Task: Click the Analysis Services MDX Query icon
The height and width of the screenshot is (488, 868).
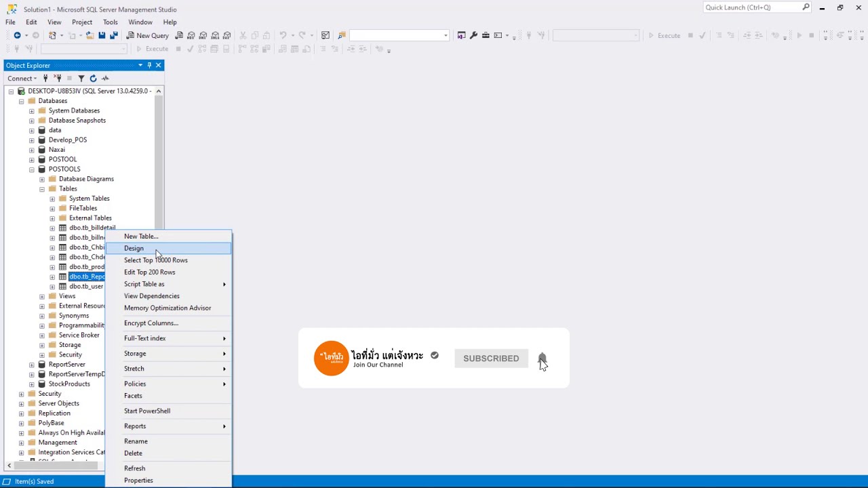Action: pos(191,35)
